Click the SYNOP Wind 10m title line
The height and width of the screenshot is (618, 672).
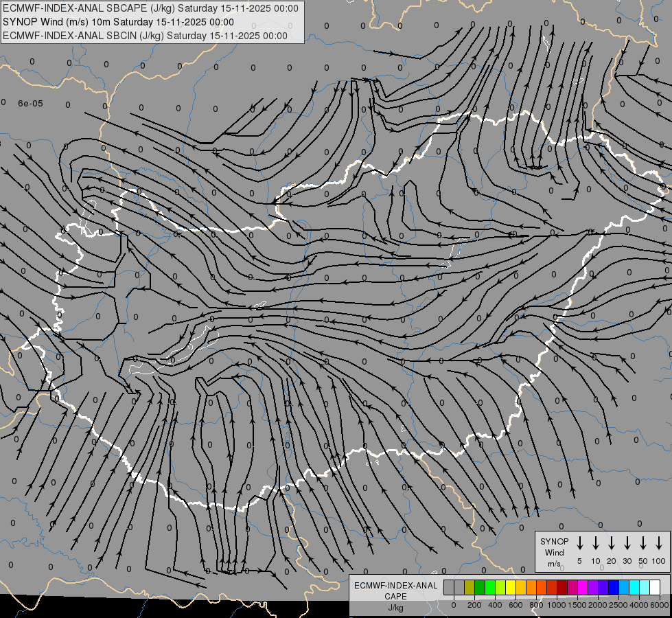(118, 22)
